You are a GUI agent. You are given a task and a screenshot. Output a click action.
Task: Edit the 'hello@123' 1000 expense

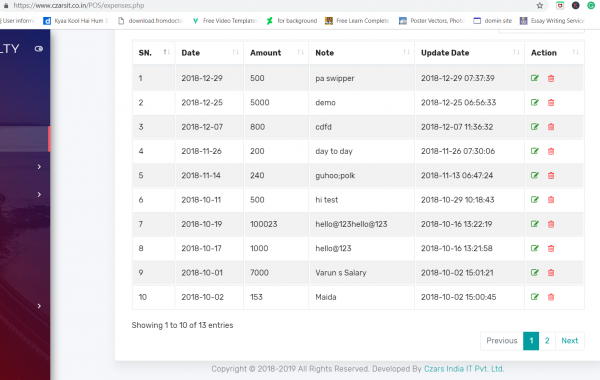535,248
